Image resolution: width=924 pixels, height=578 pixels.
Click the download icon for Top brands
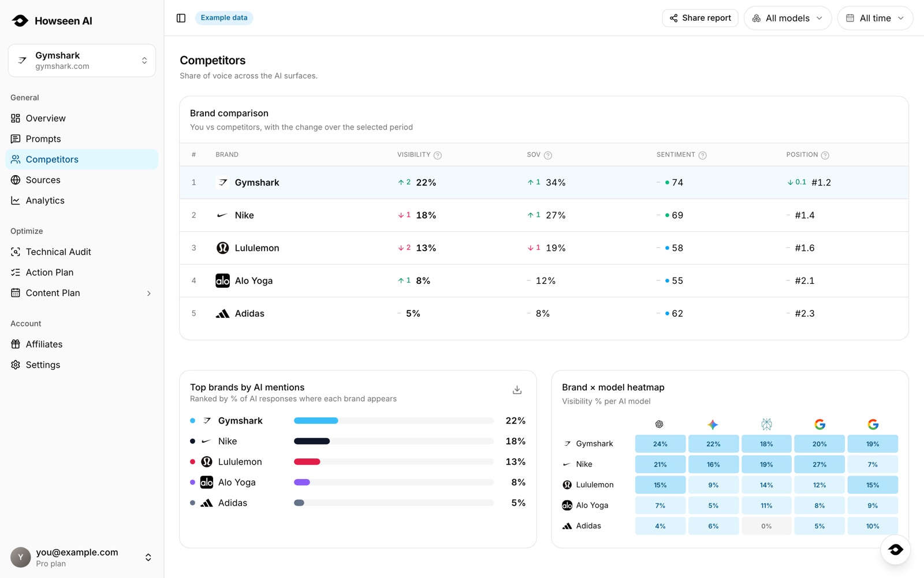(x=517, y=390)
